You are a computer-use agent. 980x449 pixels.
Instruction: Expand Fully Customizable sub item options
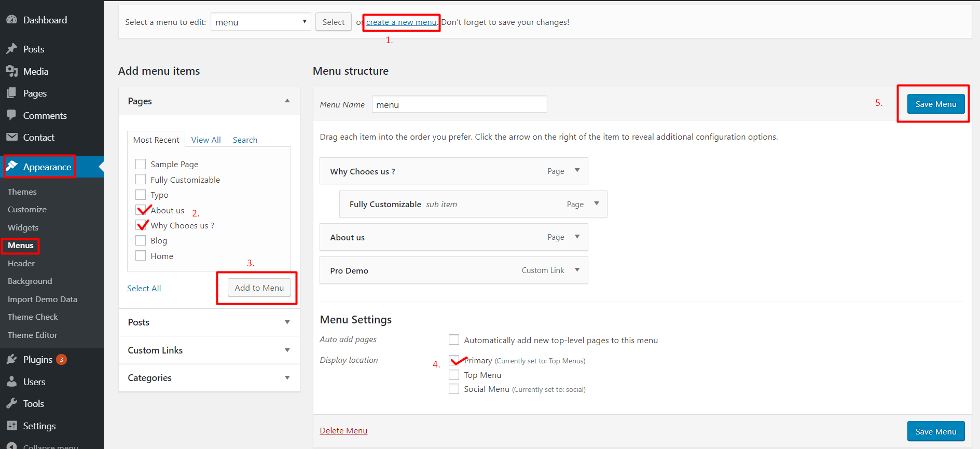click(x=597, y=204)
